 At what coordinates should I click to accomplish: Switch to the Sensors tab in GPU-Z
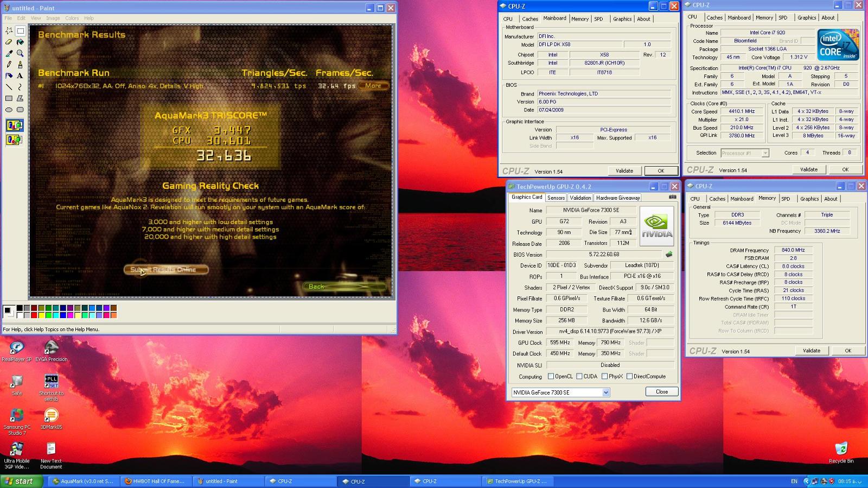pyautogui.click(x=556, y=198)
